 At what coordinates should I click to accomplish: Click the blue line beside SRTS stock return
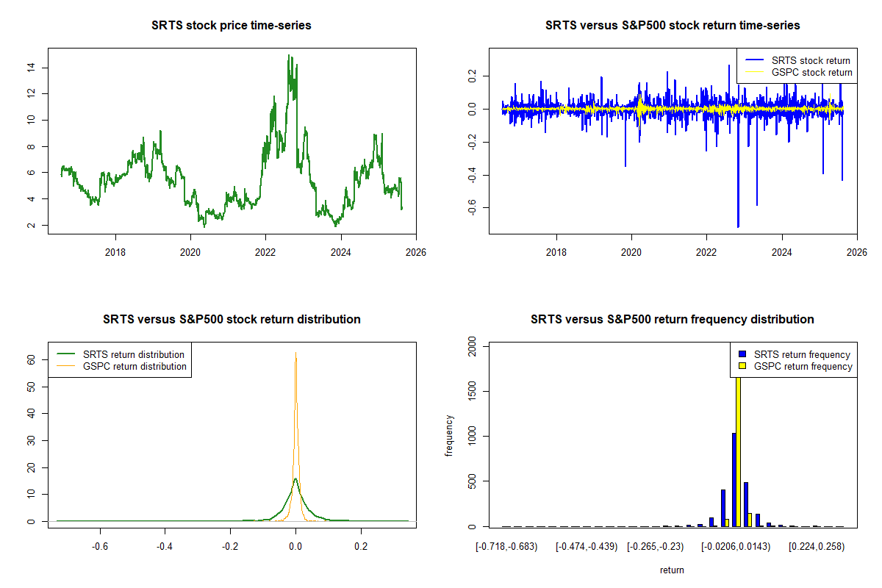pos(755,60)
